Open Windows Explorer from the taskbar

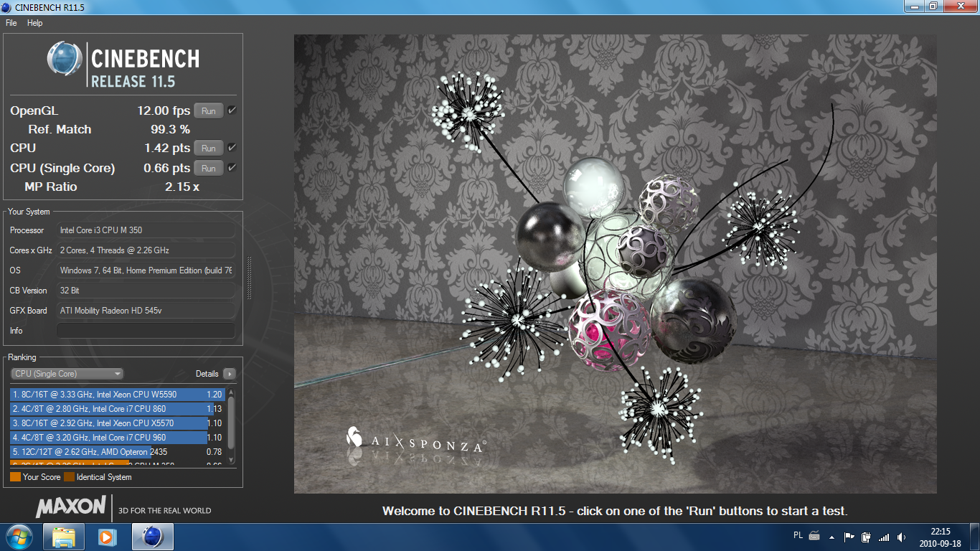64,537
